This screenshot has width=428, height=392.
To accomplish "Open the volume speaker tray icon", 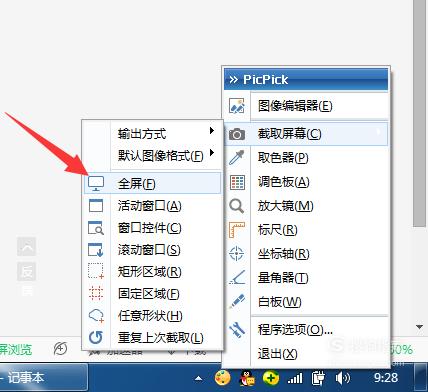I will click(342, 378).
